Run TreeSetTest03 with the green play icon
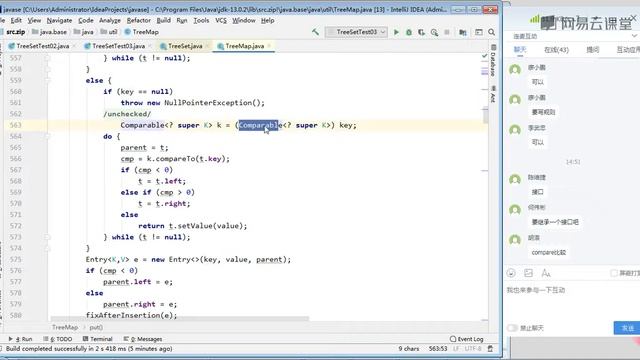 (x=396, y=32)
